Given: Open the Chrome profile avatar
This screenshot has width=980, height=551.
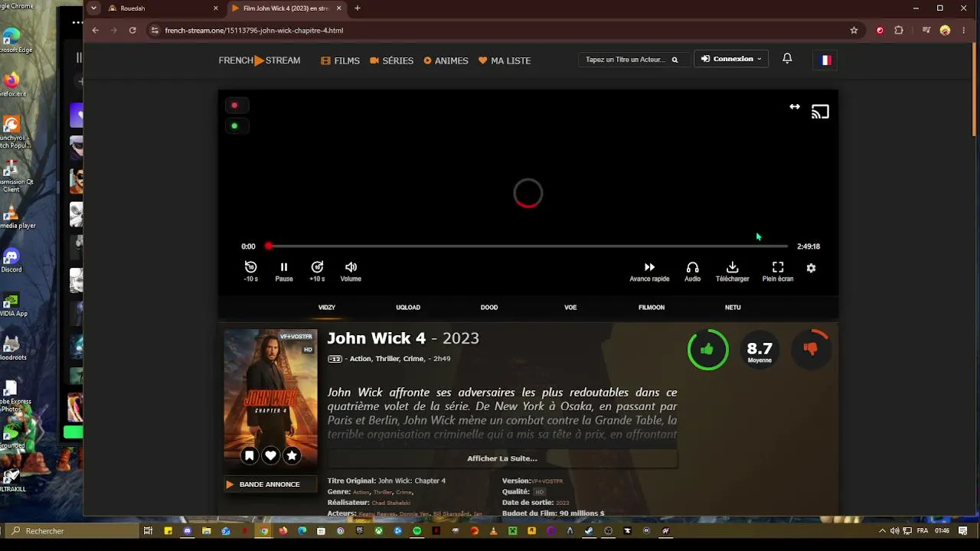Looking at the screenshot, I should pos(945,31).
